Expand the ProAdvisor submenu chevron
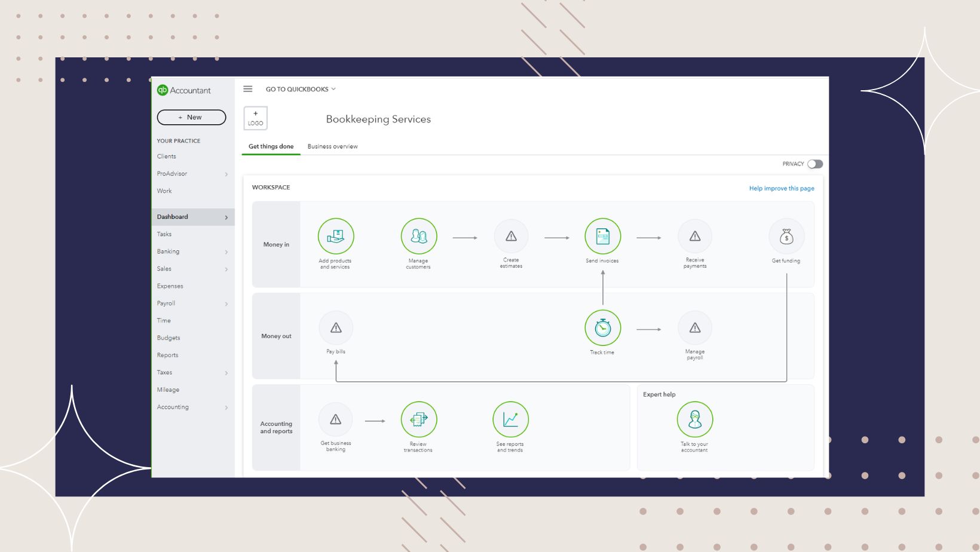The height and width of the screenshot is (552, 980). click(226, 174)
